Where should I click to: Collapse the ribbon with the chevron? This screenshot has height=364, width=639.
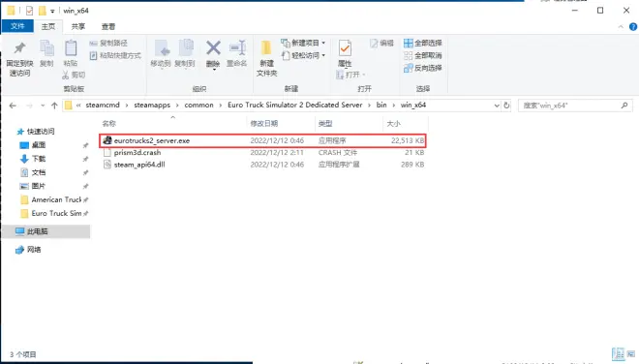[621, 27]
